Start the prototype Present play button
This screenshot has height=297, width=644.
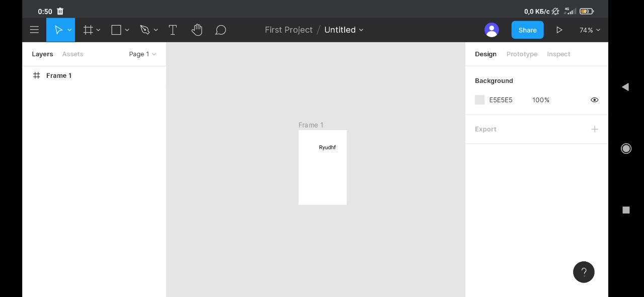tap(559, 30)
